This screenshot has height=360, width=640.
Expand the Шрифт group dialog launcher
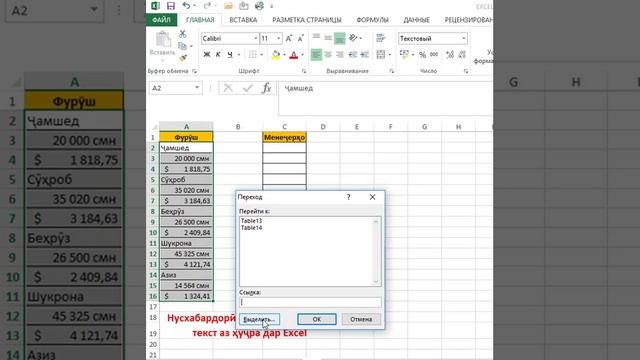304,71
